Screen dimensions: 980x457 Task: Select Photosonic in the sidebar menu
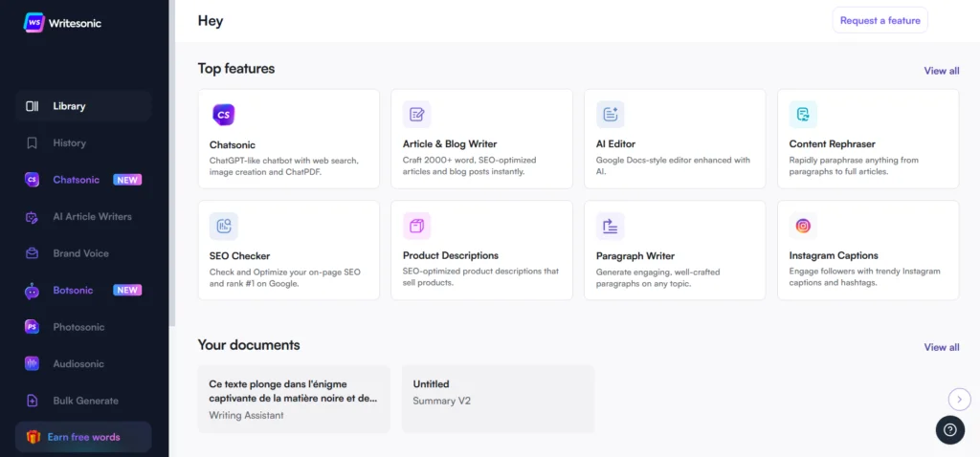pos(78,327)
